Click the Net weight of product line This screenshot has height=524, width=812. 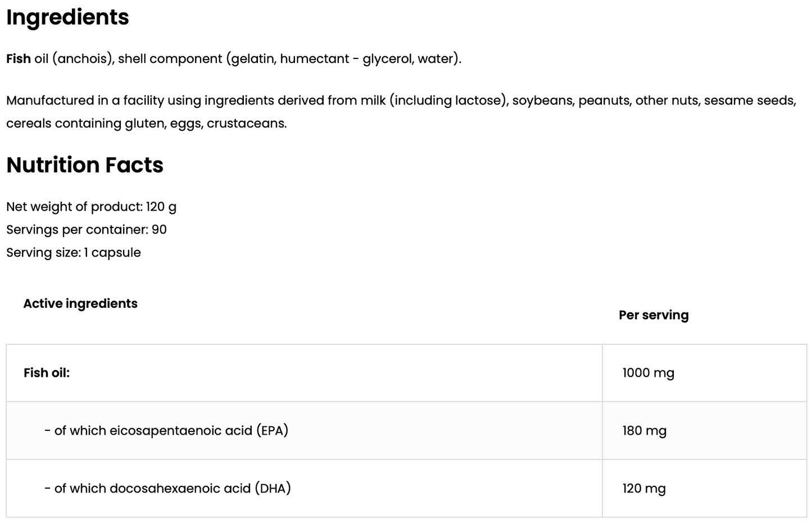pyautogui.click(x=91, y=207)
